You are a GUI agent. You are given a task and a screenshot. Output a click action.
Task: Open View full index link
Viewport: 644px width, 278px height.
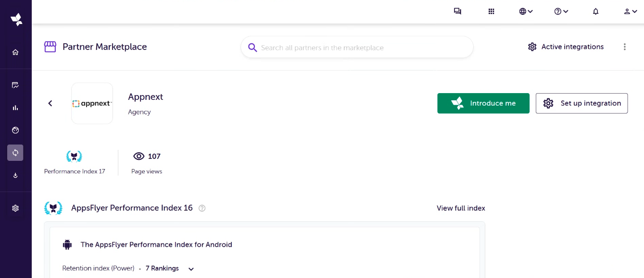pyautogui.click(x=461, y=208)
